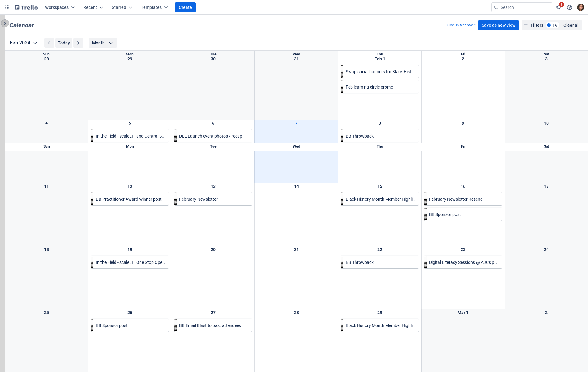Click Clear all filters
Image resolution: width=588 pixels, height=372 pixels.
[571, 25]
